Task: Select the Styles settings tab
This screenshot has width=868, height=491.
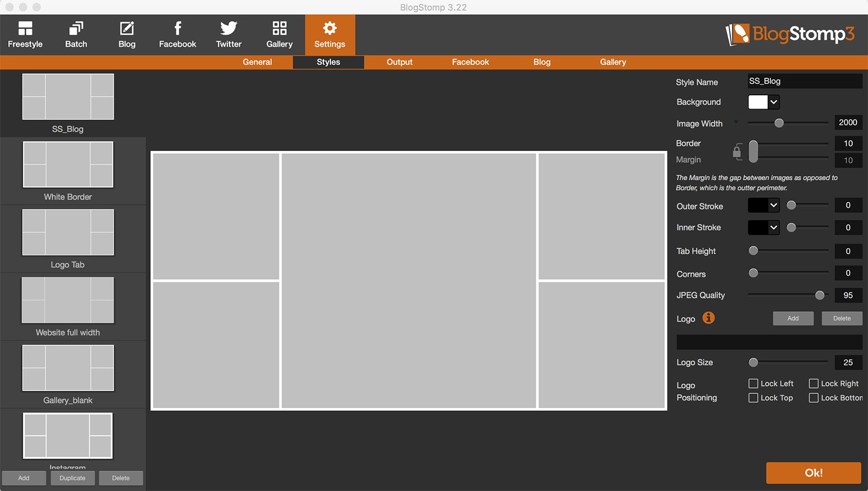Action: (328, 62)
